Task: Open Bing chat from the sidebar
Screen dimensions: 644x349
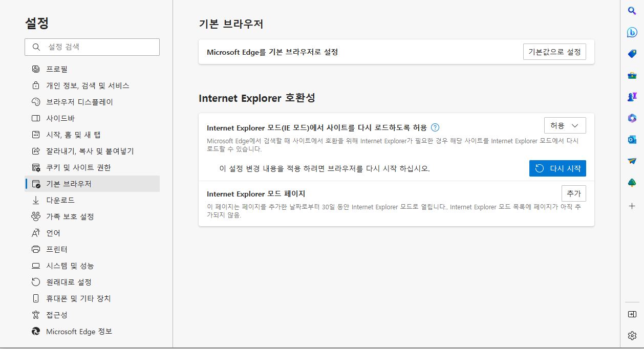Action: [632, 32]
